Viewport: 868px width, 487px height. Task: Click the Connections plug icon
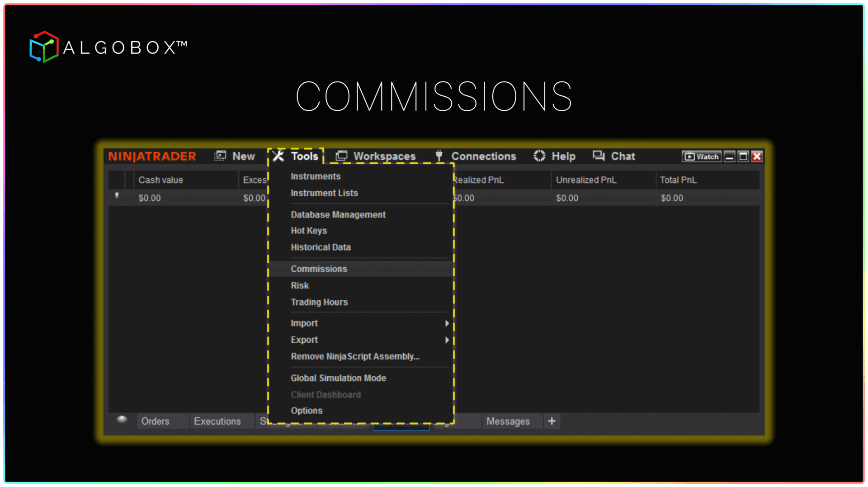439,156
